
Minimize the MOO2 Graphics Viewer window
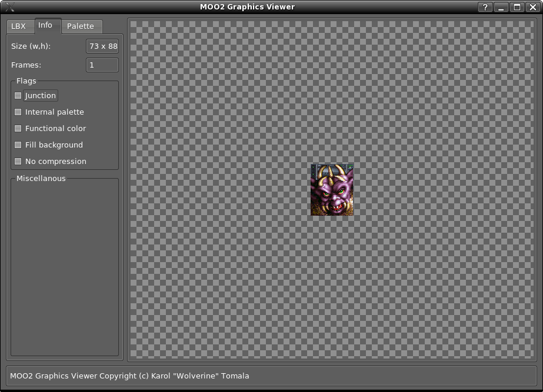pos(501,7)
